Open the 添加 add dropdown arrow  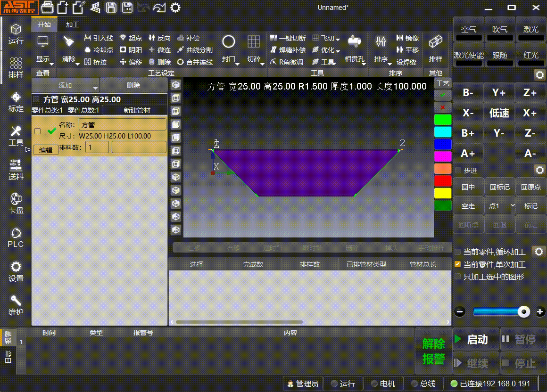pos(95,87)
